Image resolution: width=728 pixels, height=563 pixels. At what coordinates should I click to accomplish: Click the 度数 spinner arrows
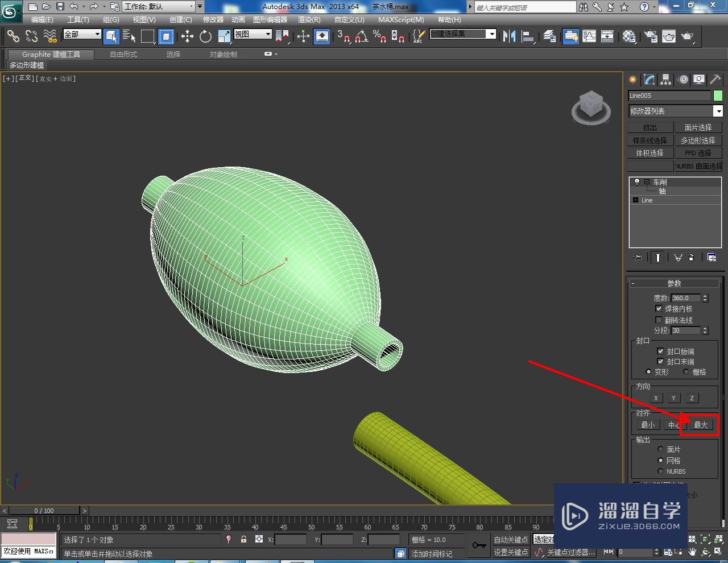(705, 298)
